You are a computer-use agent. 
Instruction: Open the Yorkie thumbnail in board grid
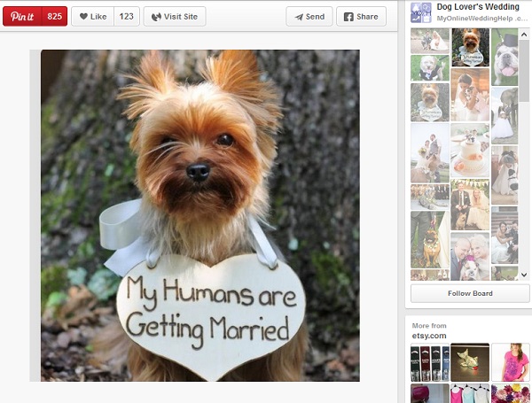pos(470,47)
